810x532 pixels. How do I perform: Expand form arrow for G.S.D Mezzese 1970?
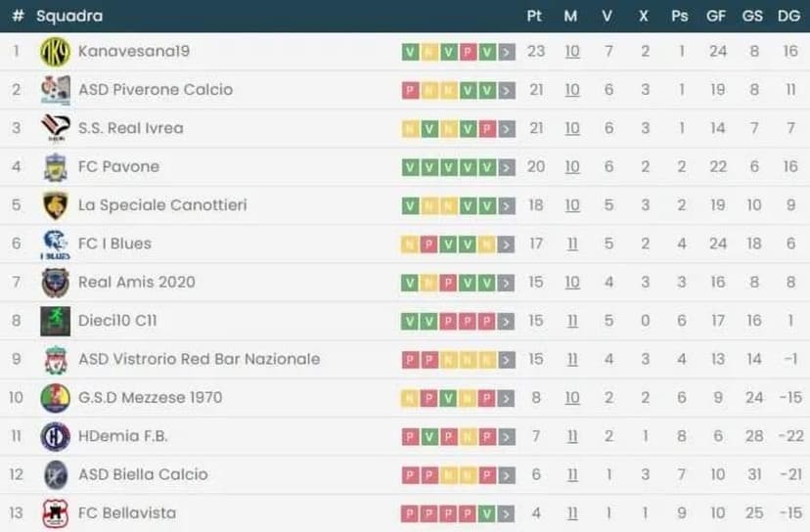[x=506, y=398]
